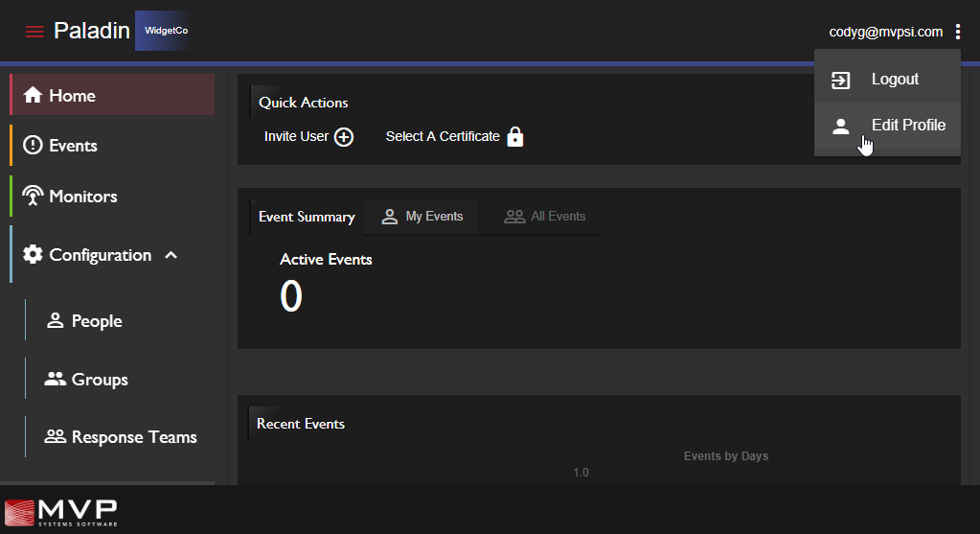Switch to the All Events tab
Screen dimensions: 980x534
click(x=545, y=217)
